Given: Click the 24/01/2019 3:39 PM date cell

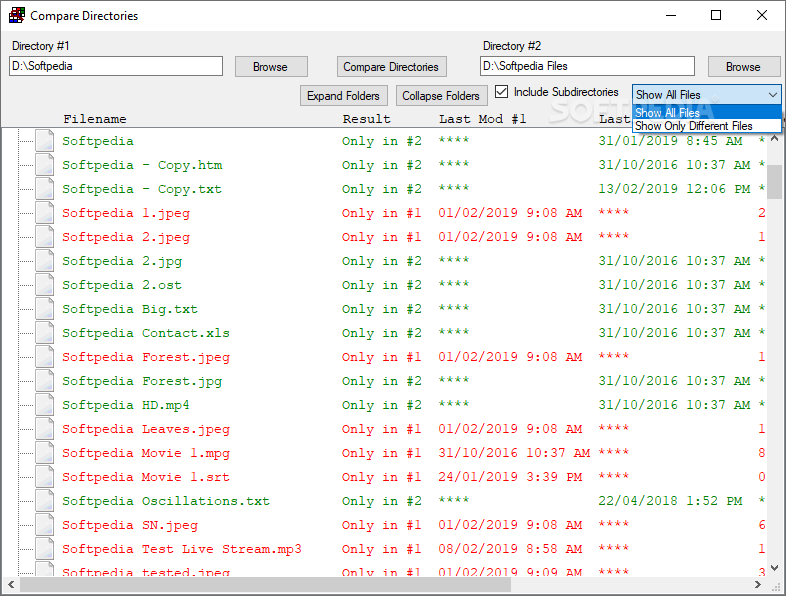Looking at the screenshot, I should [510, 477].
